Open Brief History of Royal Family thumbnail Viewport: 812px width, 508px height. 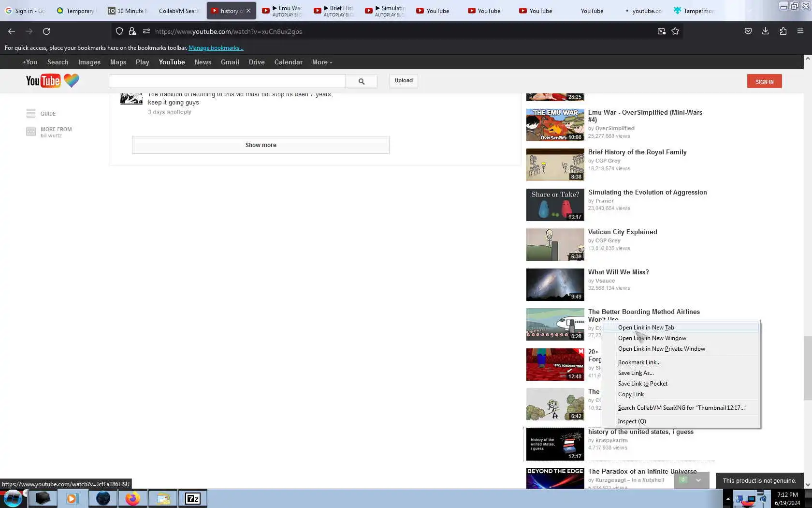coord(555,164)
